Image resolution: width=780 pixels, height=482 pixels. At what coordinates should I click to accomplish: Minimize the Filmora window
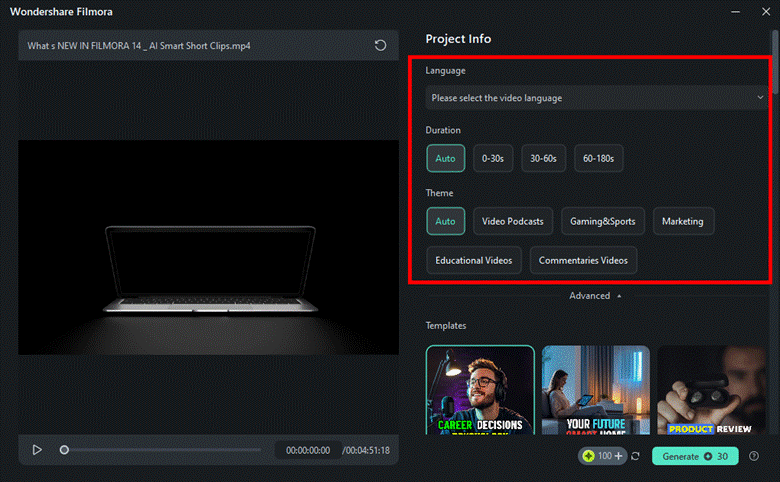[735, 11]
